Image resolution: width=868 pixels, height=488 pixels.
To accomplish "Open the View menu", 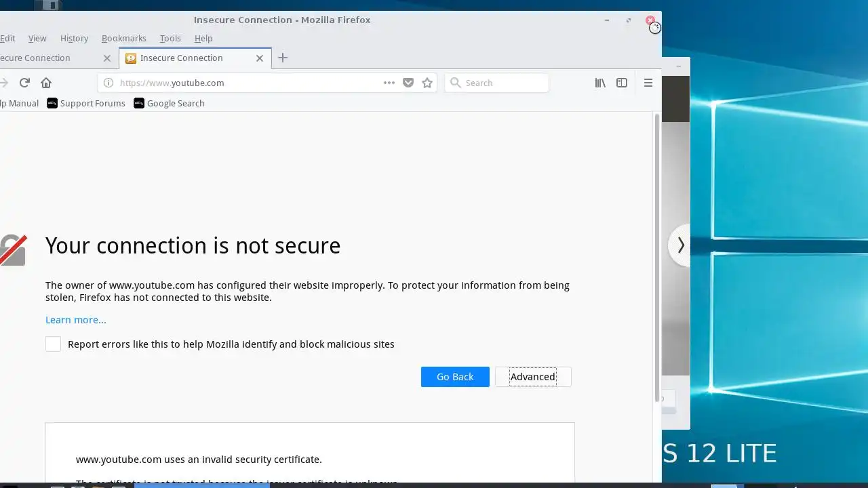I will (37, 38).
